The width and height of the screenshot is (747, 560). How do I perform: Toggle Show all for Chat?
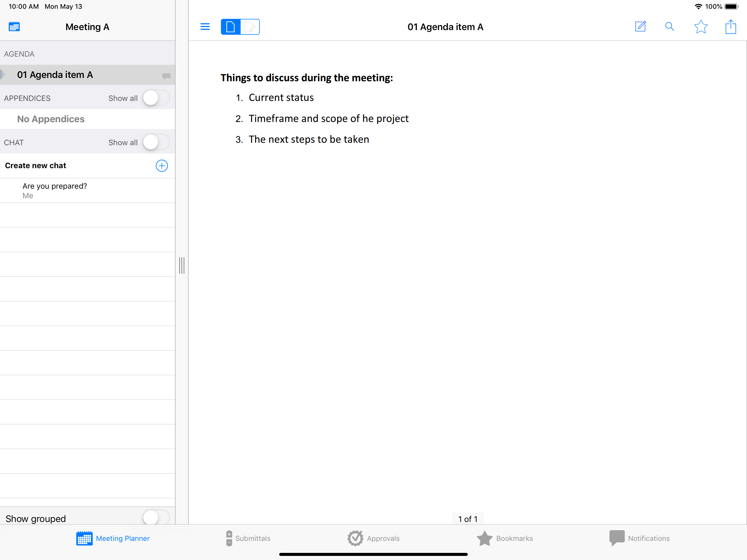coord(156,142)
